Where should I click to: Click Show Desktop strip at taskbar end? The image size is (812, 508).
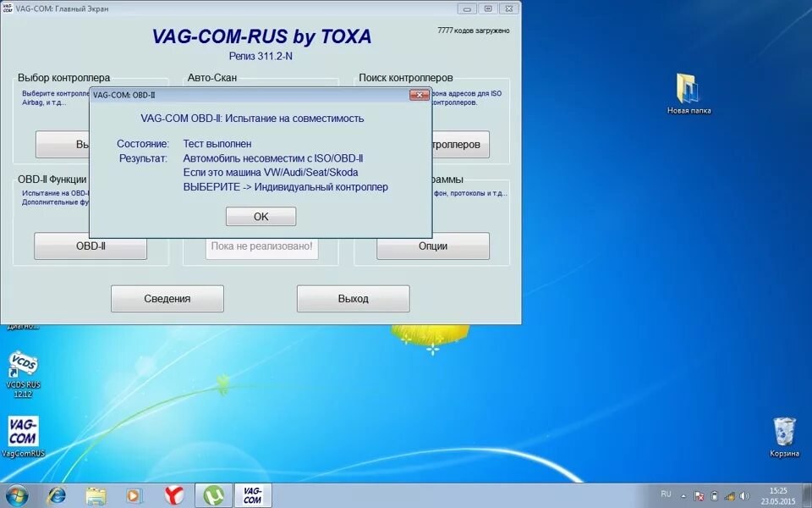[808, 495]
